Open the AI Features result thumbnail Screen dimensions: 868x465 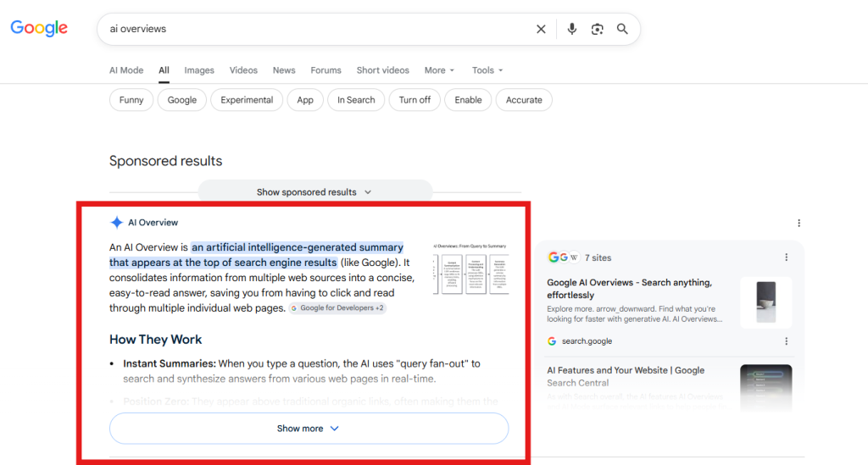click(x=766, y=388)
